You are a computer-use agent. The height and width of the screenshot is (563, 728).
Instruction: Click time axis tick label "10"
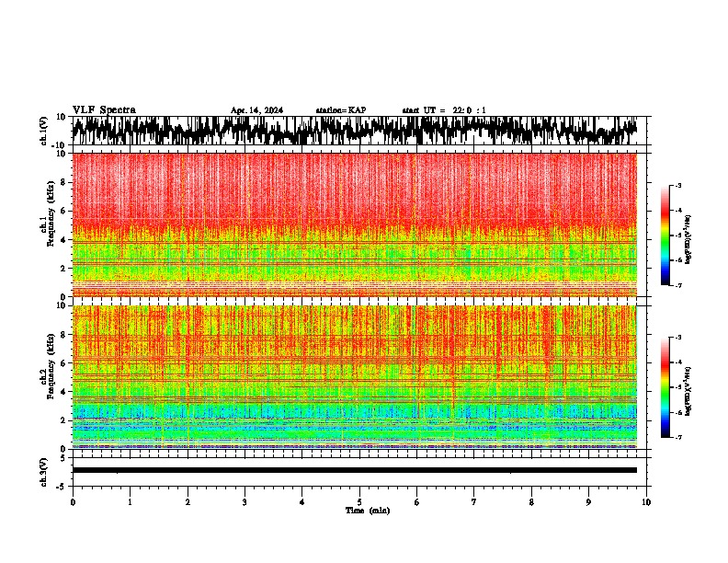pos(646,502)
